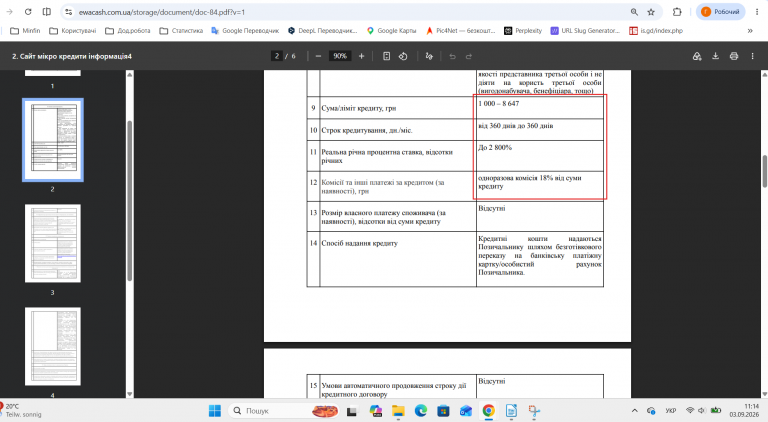Click the forward navigation arrow
This screenshot has width=768, height=422.
pos(10,12)
